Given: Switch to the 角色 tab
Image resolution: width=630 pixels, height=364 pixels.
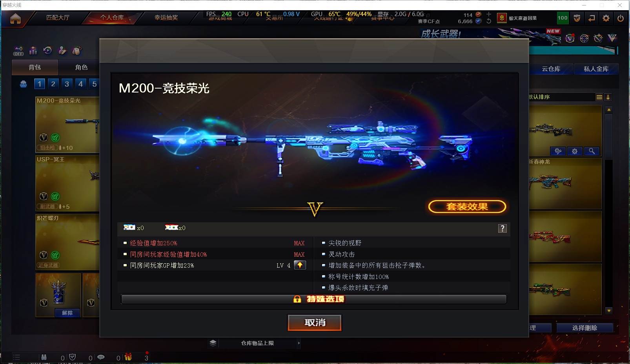Looking at the screenshot, I should pyautogui.click(x=81, y=67).
